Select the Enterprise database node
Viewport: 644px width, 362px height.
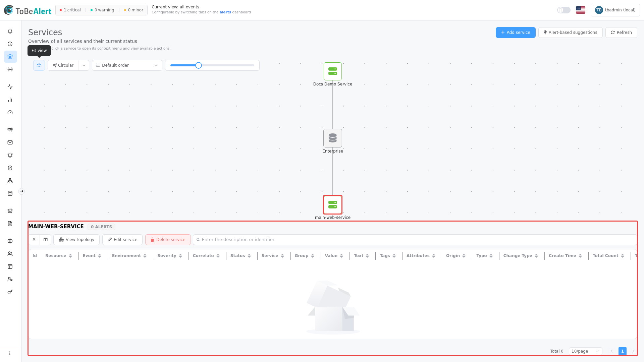pyautogui.click(x=333, y=138)
